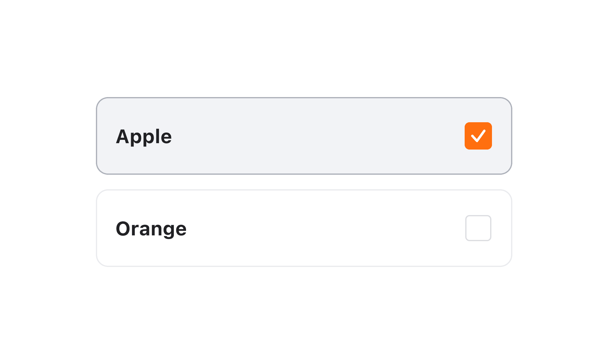Uncheck the orange Apple checkbox
The image size is (607, 364).
[x=478, y=136]
